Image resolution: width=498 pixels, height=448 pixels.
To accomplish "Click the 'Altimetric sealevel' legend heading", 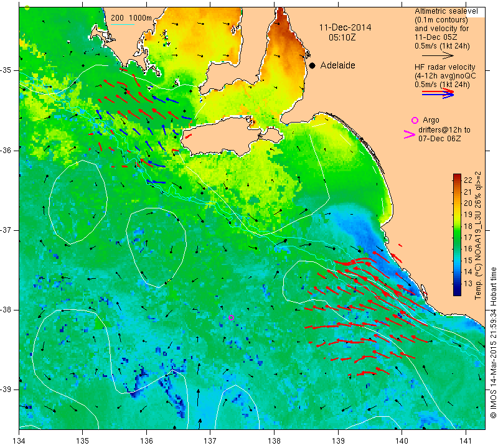I will pos(446,11).
